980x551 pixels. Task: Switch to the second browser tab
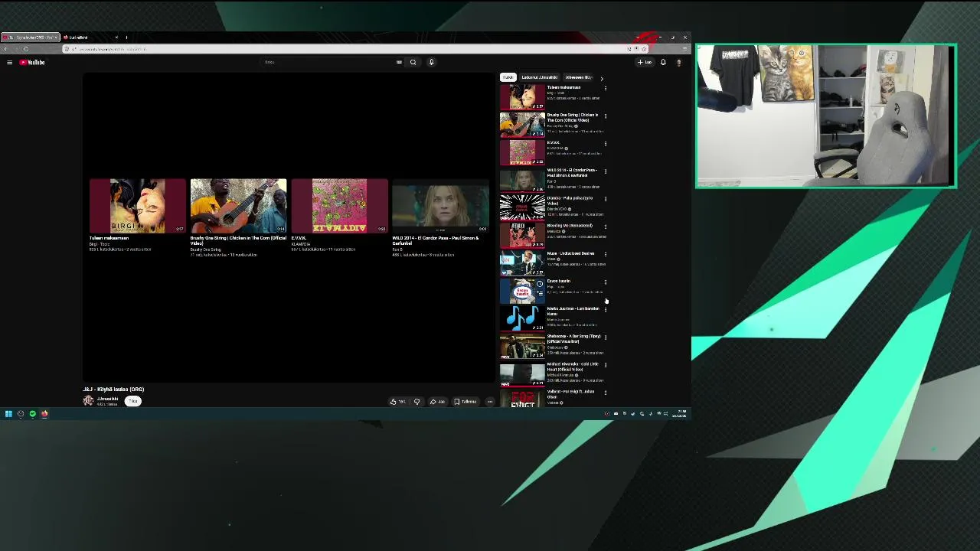90,37
